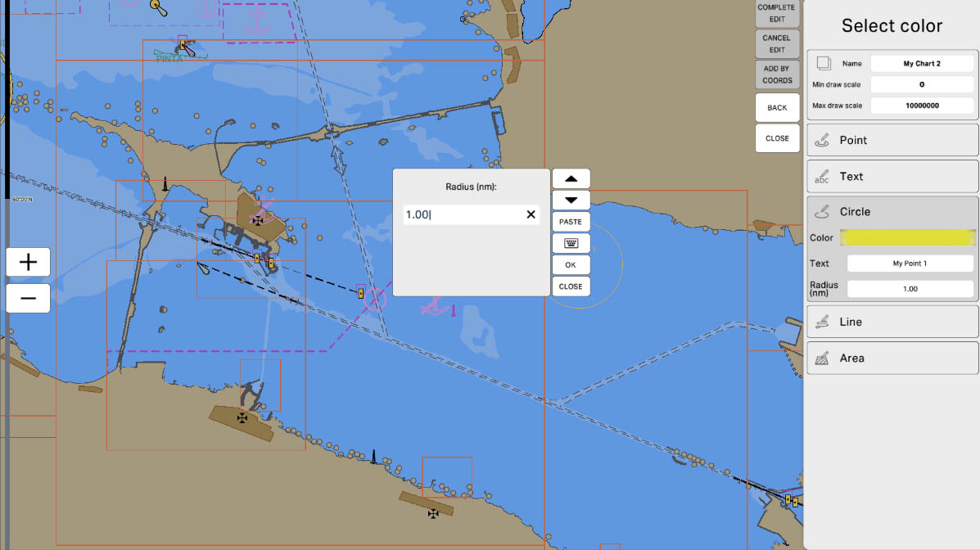Expand the Area section

click(x=892, y=358)
